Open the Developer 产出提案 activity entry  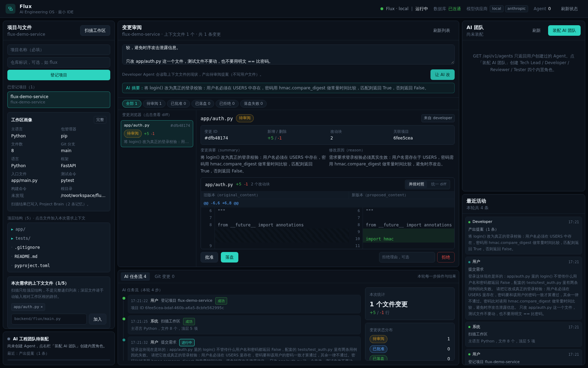(x=524, y=236)
